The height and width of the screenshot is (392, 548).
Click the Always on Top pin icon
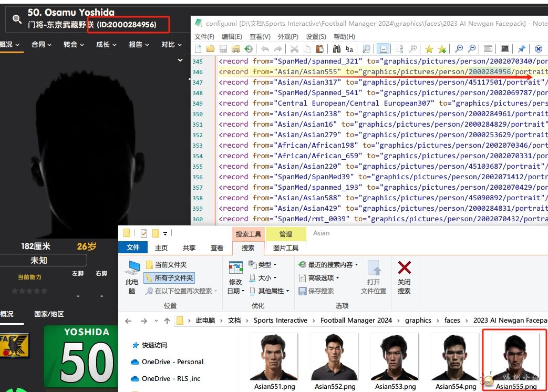(x=521, y=49)
